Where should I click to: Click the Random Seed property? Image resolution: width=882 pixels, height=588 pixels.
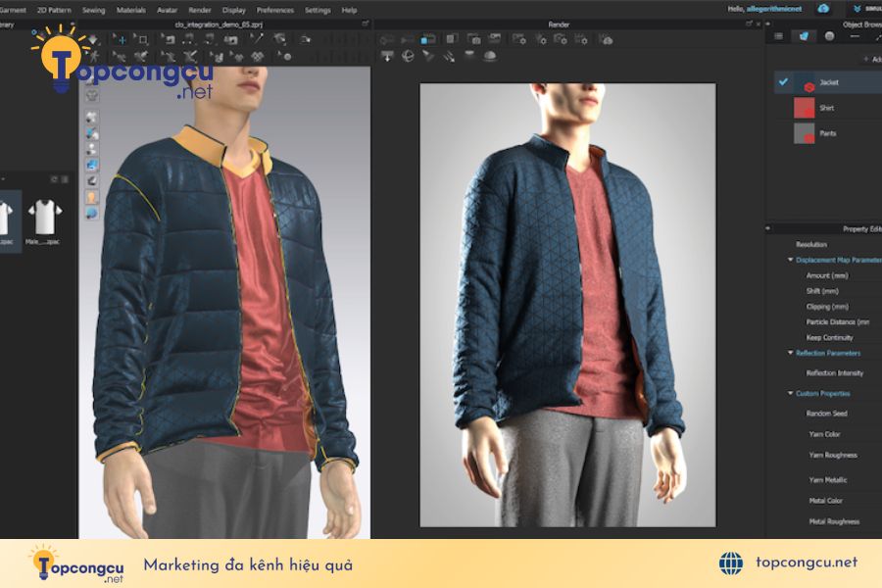pos(826,414)
